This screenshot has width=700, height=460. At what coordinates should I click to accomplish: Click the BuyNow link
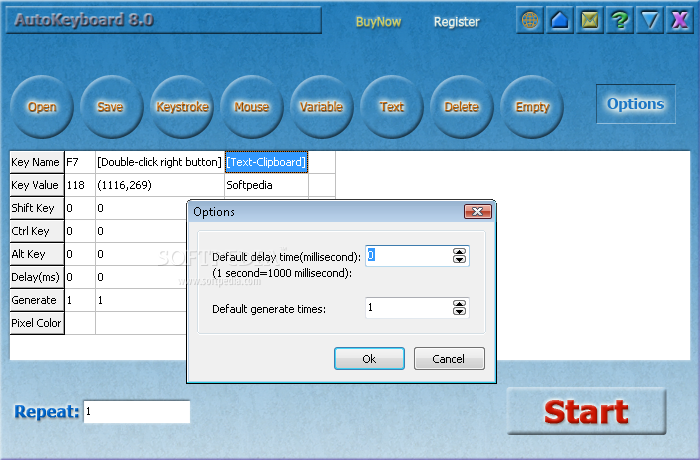click(x=378, y=22)
